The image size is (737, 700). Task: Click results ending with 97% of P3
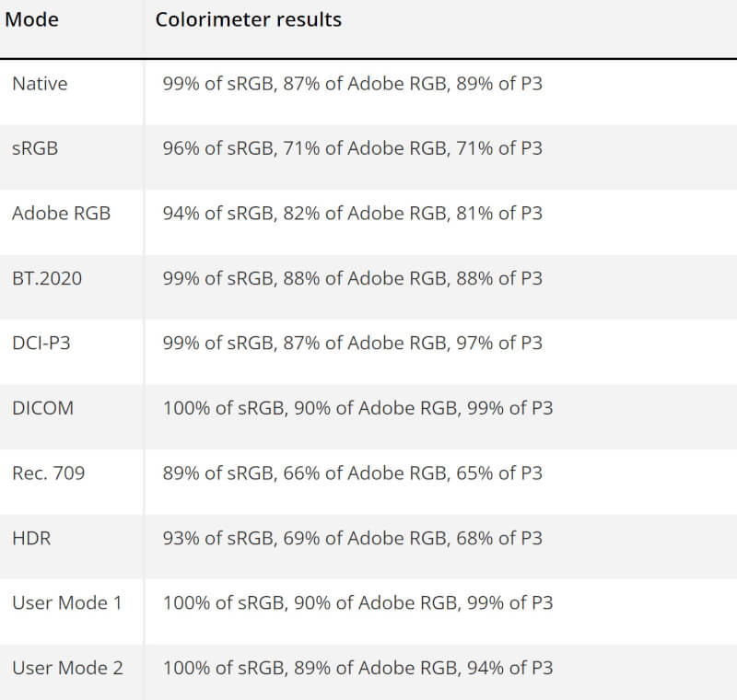(x=352, y=343)
